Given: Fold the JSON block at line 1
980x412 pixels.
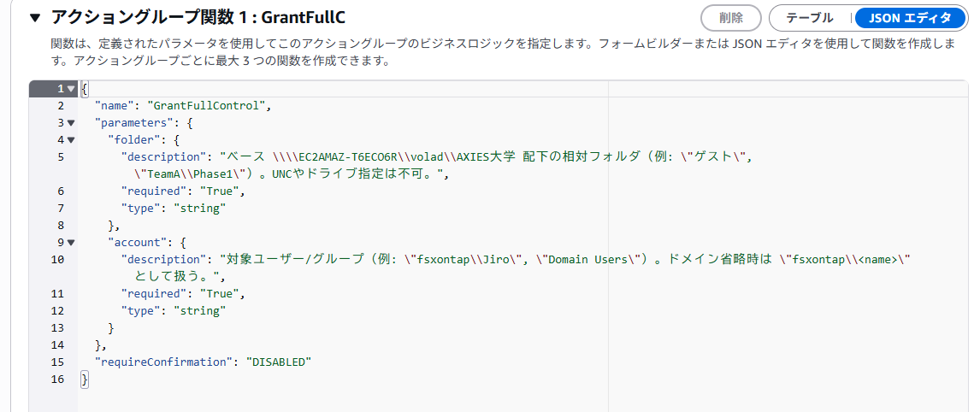Looking at the screenshot, I should (71, 89).
